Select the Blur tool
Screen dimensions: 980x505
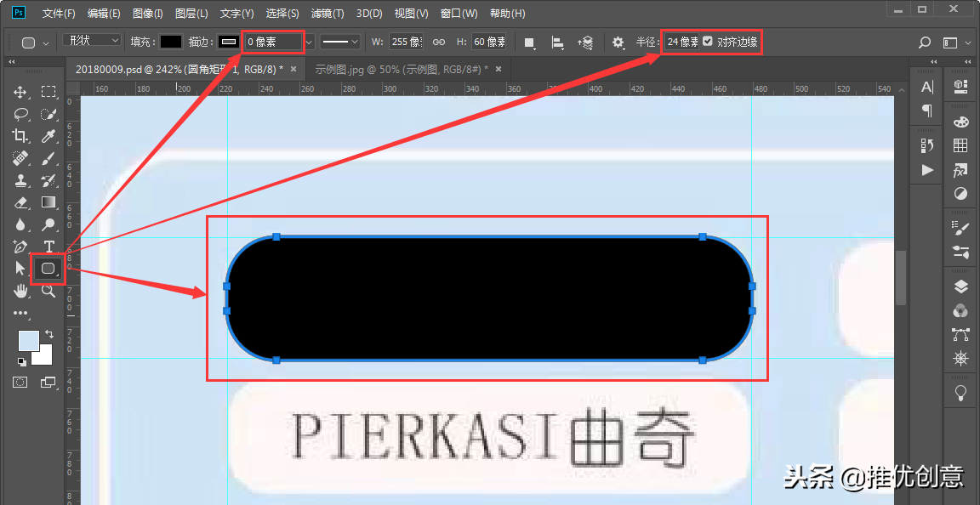pos(20,224)
